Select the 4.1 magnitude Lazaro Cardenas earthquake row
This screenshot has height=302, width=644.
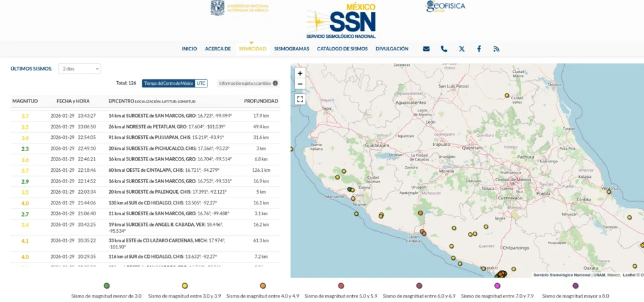click(x=145, y=240)
